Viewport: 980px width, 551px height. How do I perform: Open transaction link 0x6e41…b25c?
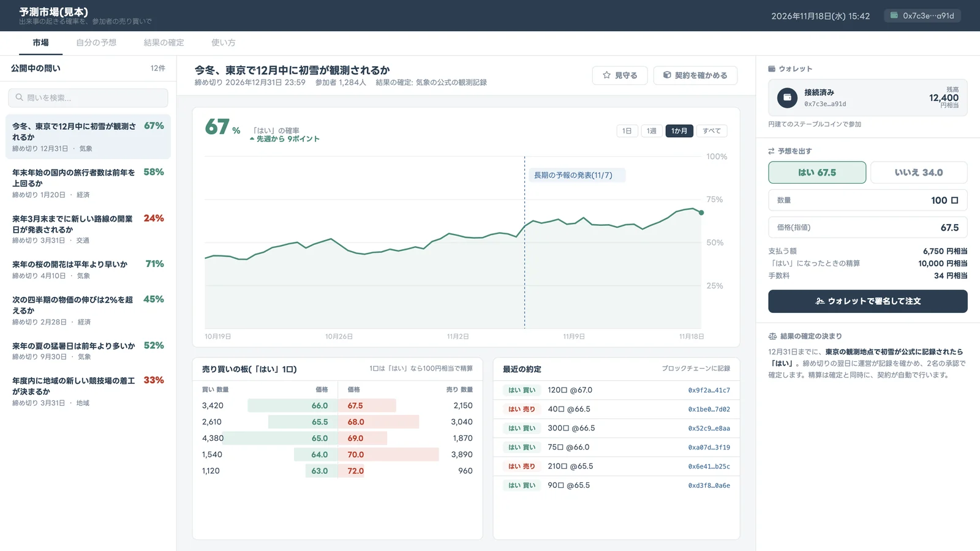click(709, 467)
